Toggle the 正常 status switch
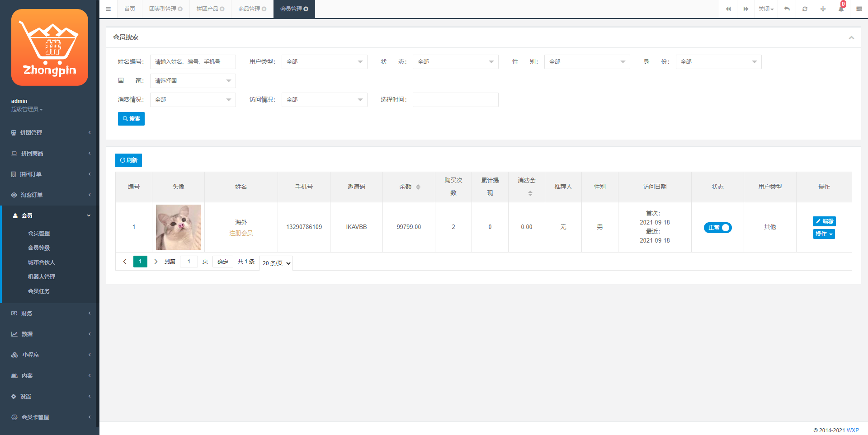The image size is (868, 435). point(717,228)
